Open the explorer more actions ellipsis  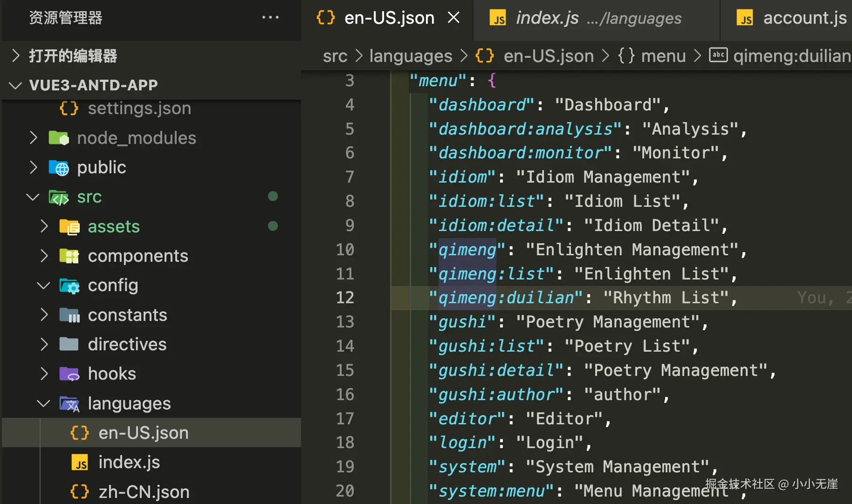[270, 18]
